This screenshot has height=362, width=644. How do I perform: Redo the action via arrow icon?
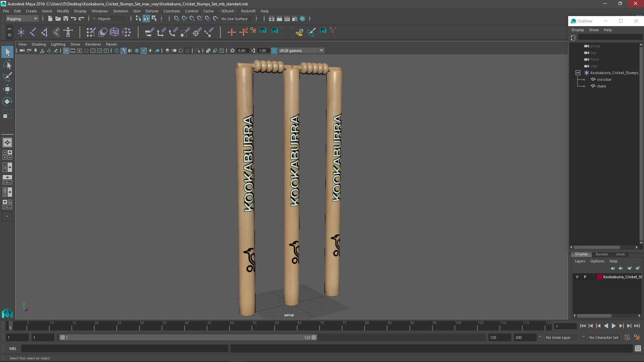click(81, 18)
